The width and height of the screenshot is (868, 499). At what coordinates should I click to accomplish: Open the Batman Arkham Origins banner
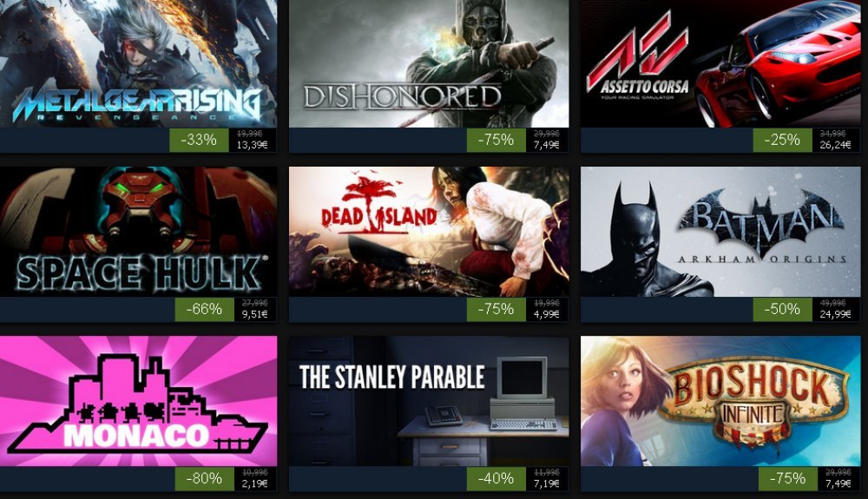[x=720, y=232]
